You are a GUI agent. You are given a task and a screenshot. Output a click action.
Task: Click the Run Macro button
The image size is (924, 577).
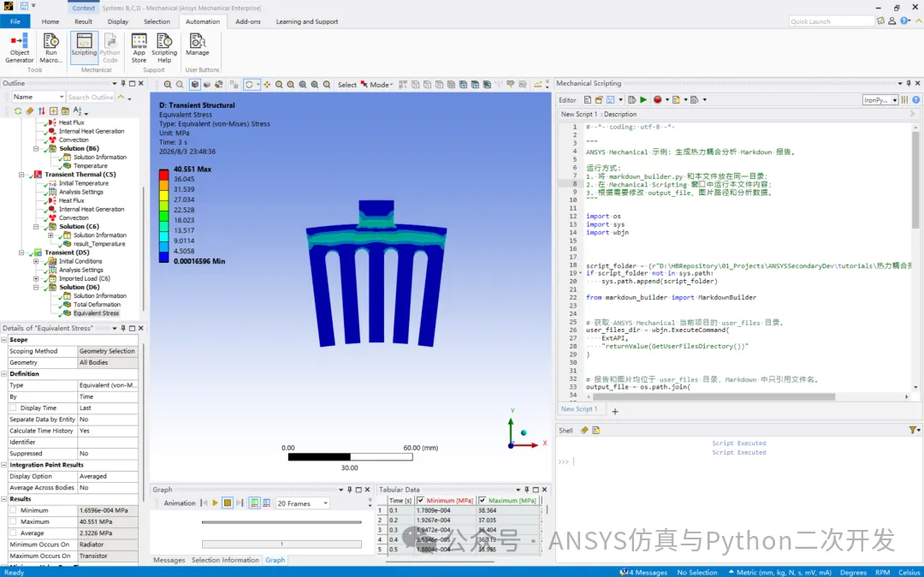(x=51, y=48)
